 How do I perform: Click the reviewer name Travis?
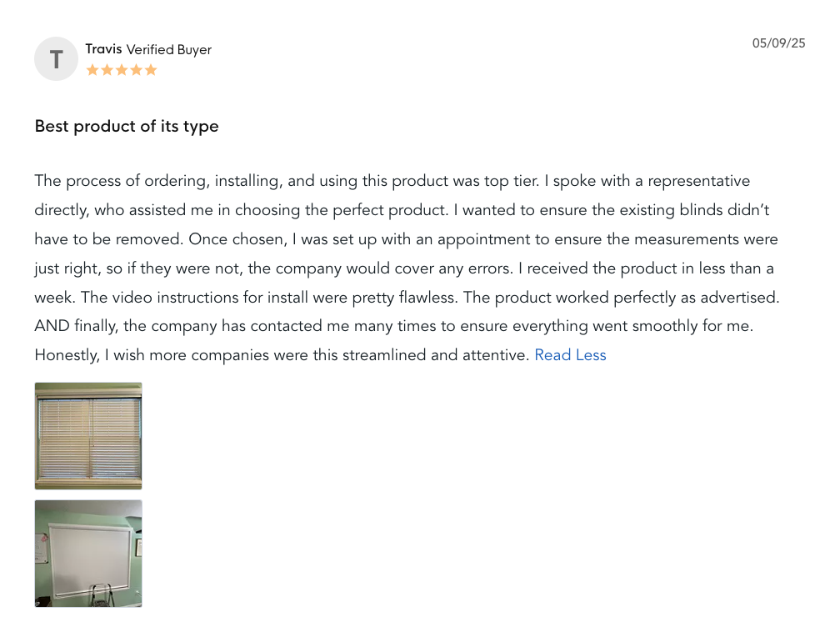pos(104,49)
